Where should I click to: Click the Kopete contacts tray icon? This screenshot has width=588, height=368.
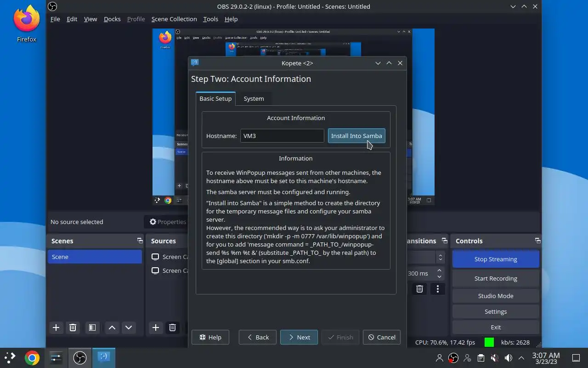[467, 358]
